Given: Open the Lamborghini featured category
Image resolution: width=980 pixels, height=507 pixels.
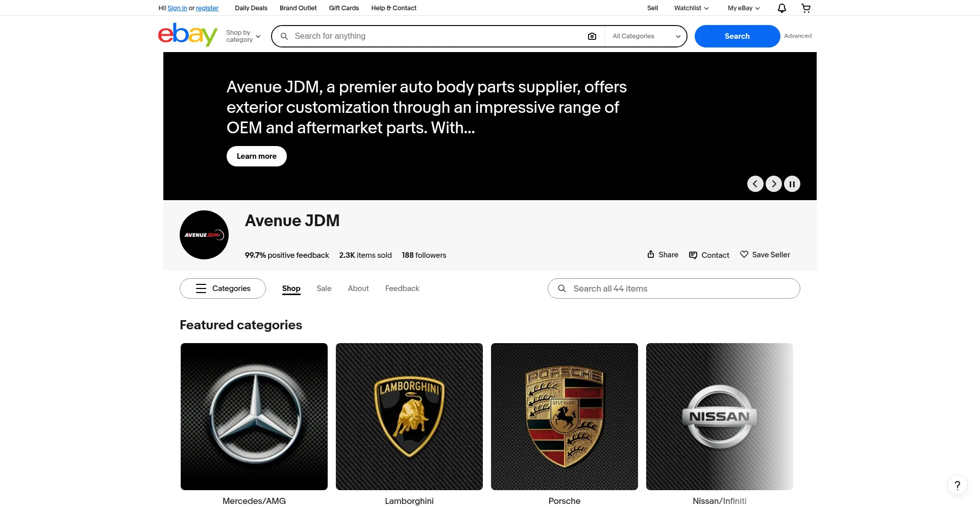Looking at the screenshot, I should 409,416.
